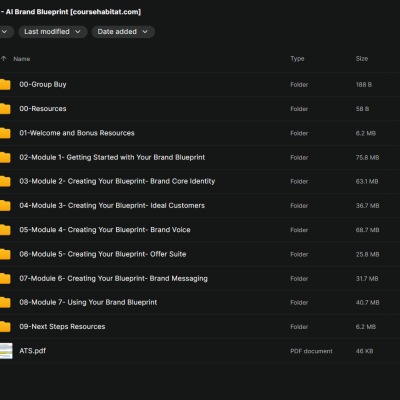Toggle sort direction arrow beside Name
400x400 pixels.
(4, 59)
